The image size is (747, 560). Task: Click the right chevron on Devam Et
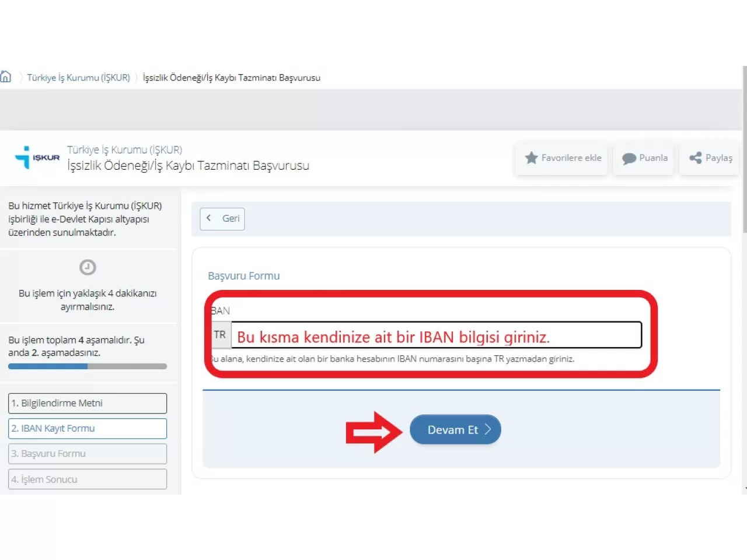click(488, 429)
